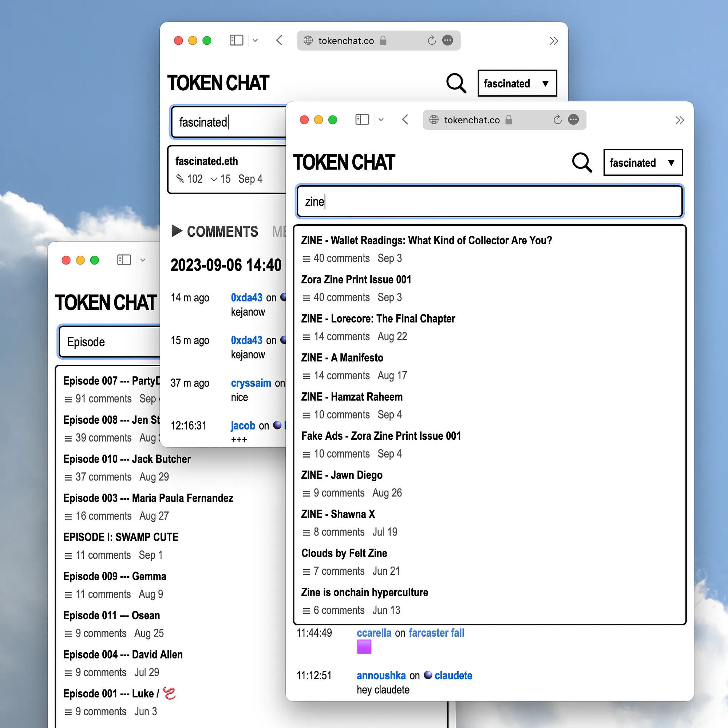Screen dimensions: 728x728
Task: Expand sidebar chevron in back window toolbar
Action: [143, 260]
